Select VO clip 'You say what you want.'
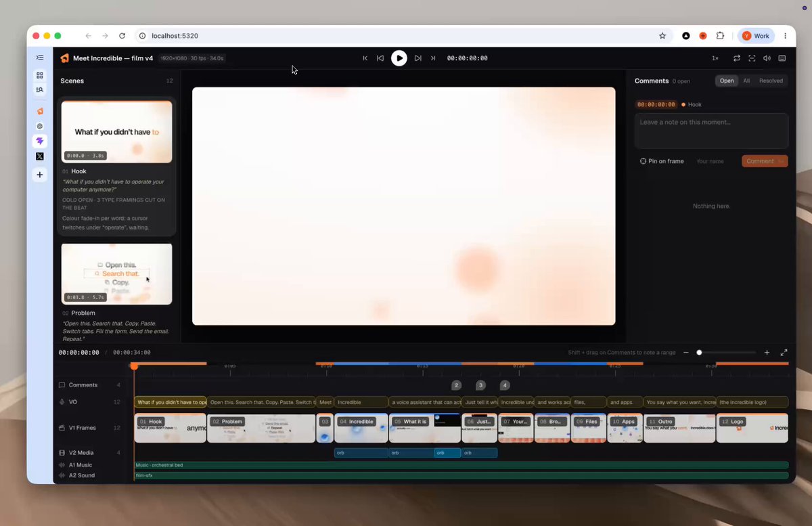Image resolution: width=812 pixels, height=526 pixels. click(x=679, y=402)
